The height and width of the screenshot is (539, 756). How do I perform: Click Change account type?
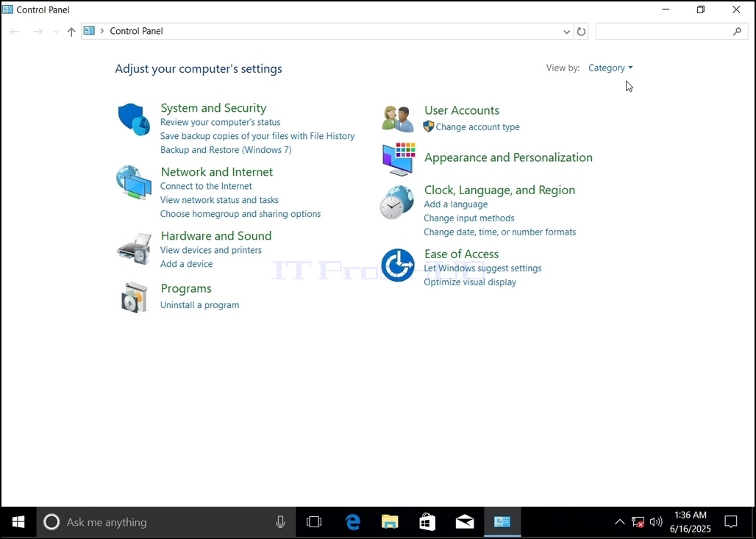[478, 127]
